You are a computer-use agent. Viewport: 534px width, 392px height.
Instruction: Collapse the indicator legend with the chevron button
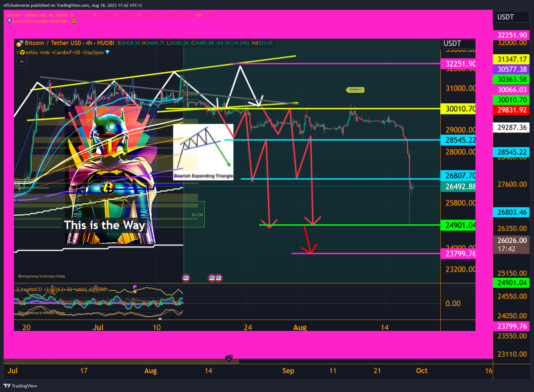22,62
